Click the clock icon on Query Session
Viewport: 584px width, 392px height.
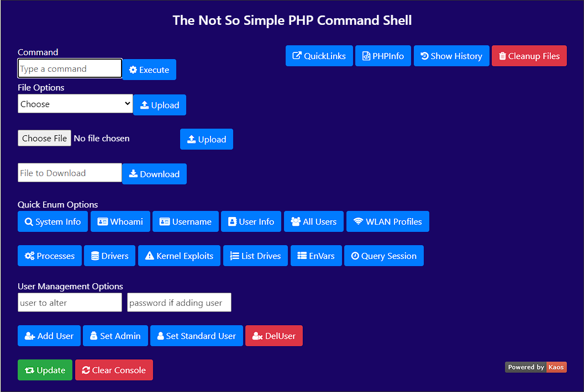click(x=356, y=256)
